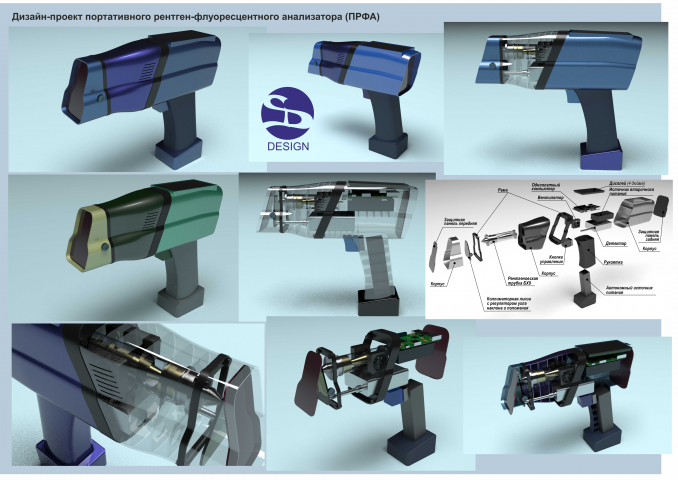Open the fully transparent analyzer body render

(337, 246)
